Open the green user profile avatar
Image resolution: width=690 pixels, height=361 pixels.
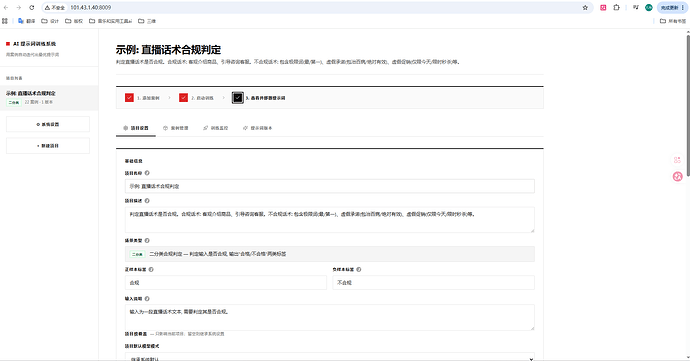point(649,7)
